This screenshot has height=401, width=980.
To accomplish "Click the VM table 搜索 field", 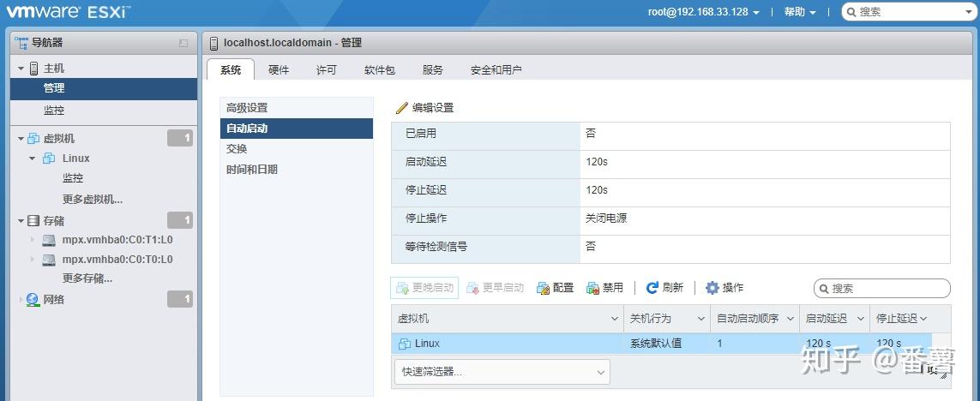I will pos(882,289).
